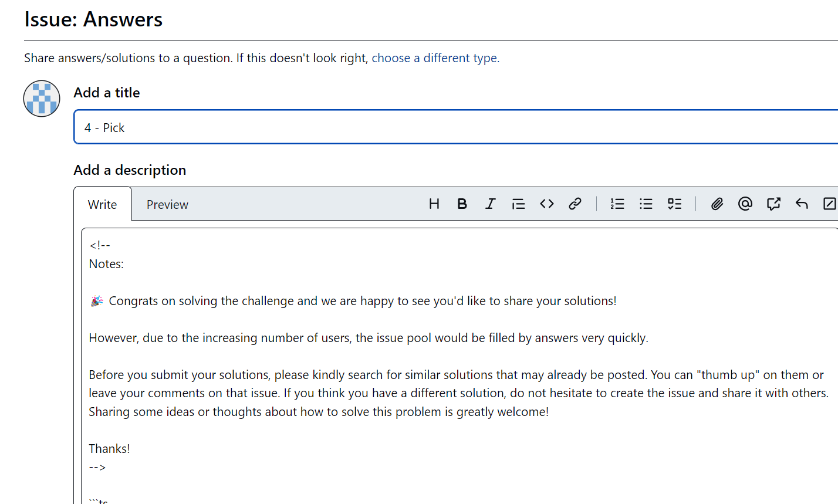Insert a numbered list
This screenshot has width=838, height=504.
pyautogui.click(x=617, y=204)
